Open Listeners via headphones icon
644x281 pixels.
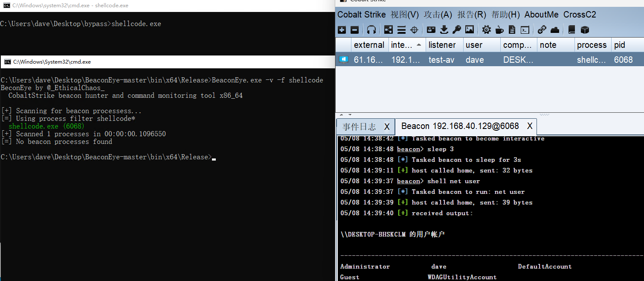pyautogui.click(x=371, y=30)
